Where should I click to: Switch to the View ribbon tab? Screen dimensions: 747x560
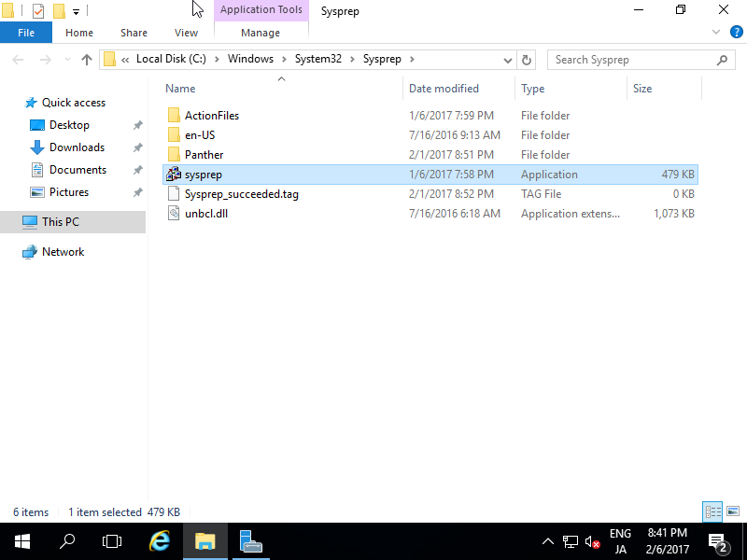coord(186,32)
